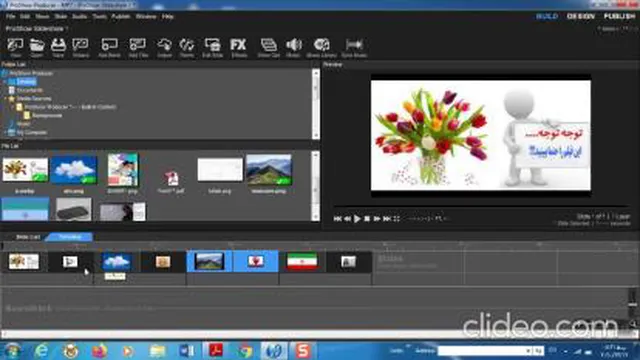Click the file list scroll down arrow
Screen dimensions: 640x360
point(316,218)
